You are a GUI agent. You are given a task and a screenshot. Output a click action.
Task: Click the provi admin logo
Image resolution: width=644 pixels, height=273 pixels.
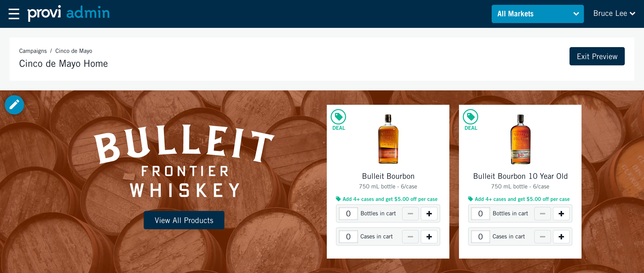(x=68, y=13)
